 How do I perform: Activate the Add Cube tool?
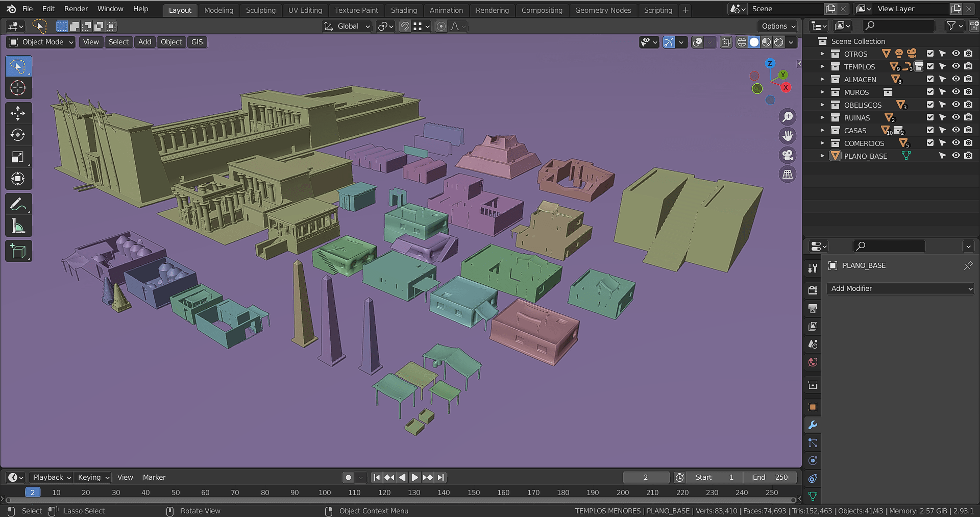[18, 252]
